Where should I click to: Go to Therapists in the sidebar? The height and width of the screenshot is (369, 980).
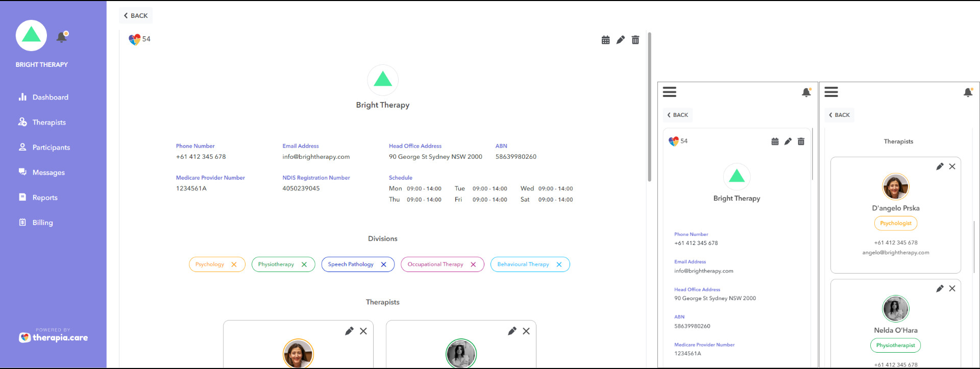[x=49, y=122]
